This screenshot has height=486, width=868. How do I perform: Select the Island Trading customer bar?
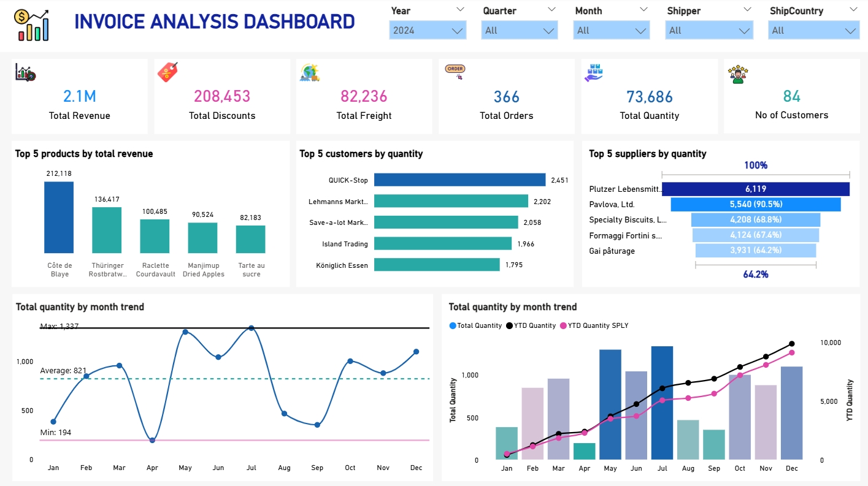click(x=443, y=244)
